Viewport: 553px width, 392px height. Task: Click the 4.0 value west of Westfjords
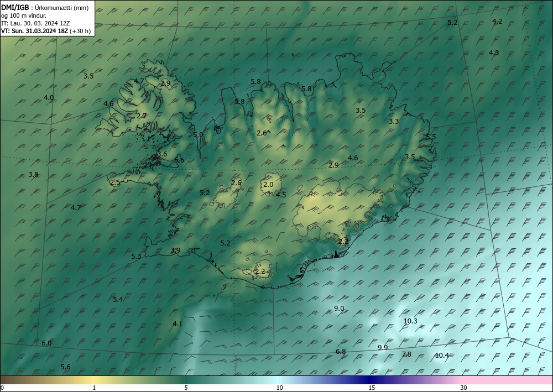click(49, 98)
